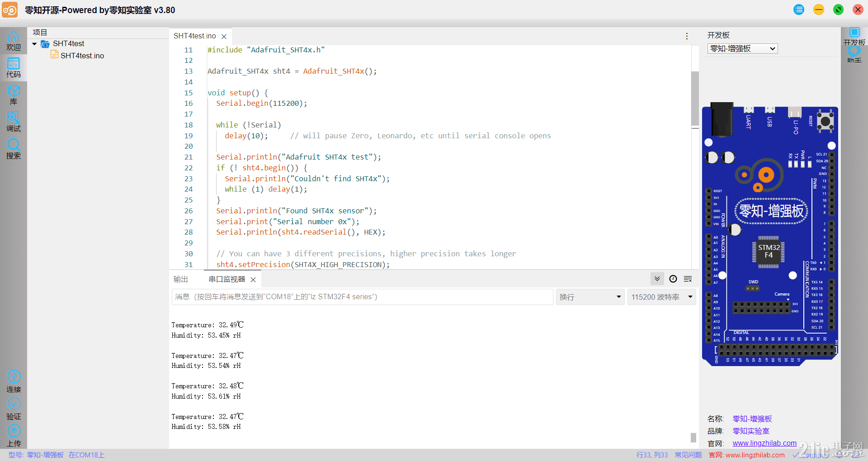Viewport: 868px width, 461px height.
Task: Click the 项目 panel header
Action: coord(40,33)
